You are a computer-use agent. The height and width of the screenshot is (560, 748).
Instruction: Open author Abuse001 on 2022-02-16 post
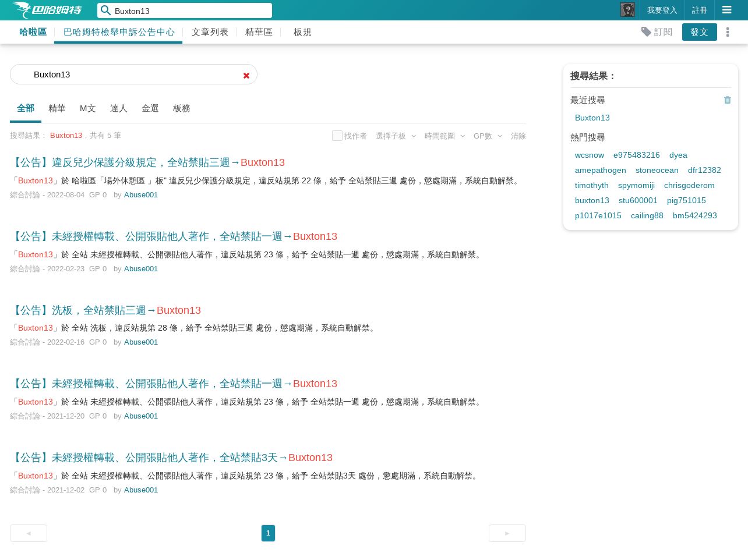pyautogui.click(x=141, y=342)
